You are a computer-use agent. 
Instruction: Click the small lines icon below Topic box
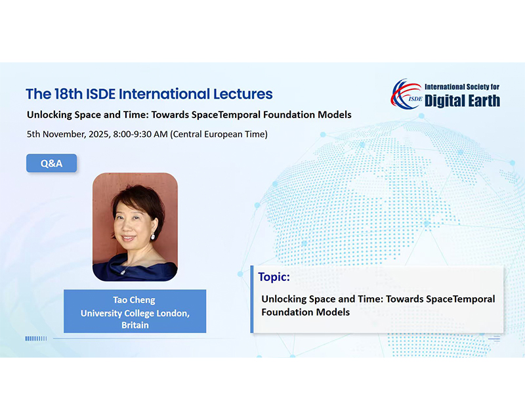(x=495, y=339)
